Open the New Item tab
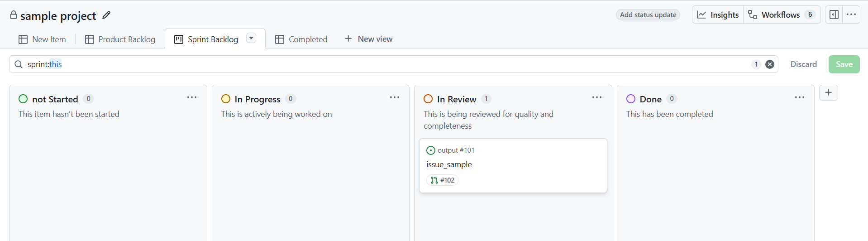 coord(42,39)
